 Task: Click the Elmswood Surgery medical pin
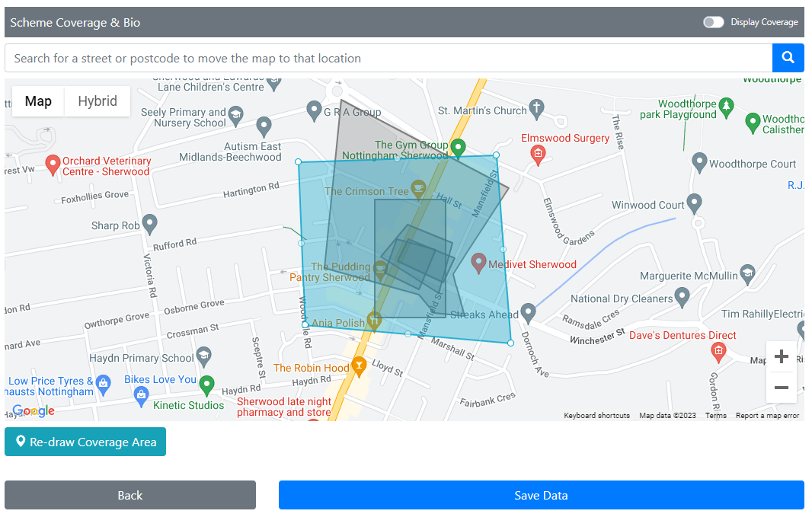point(538,155)
